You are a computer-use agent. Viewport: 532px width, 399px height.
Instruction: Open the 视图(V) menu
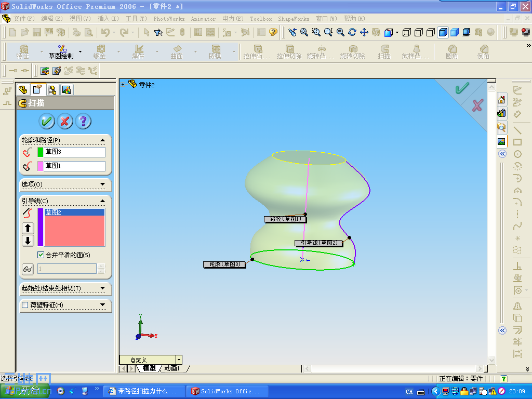coord(79,19)
